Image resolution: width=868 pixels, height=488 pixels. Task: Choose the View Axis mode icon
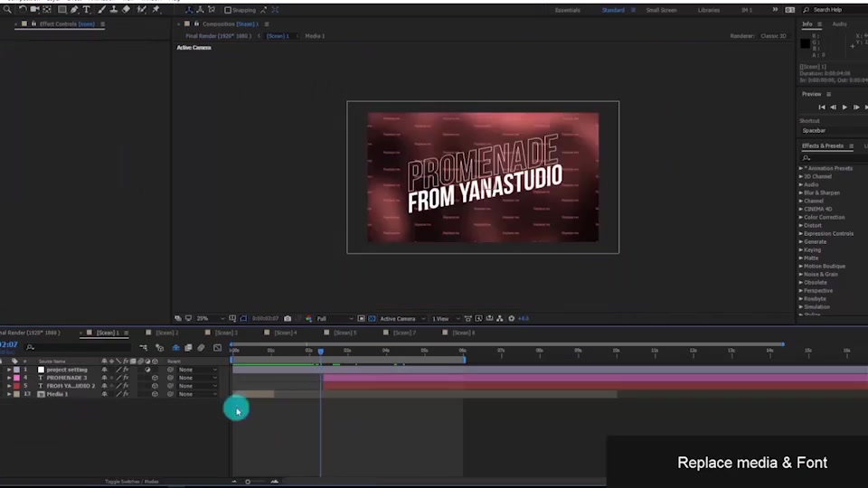click(x=212, y=10)
